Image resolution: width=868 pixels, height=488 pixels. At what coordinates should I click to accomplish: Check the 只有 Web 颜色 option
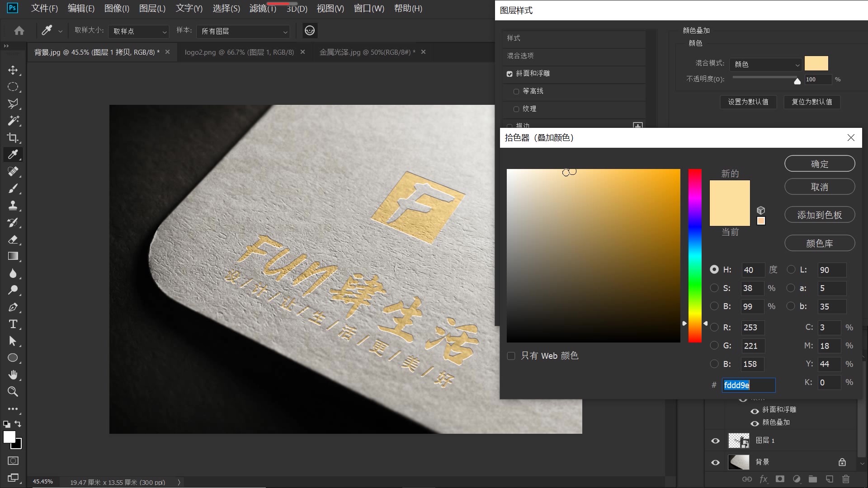click(x=511, y=356)
